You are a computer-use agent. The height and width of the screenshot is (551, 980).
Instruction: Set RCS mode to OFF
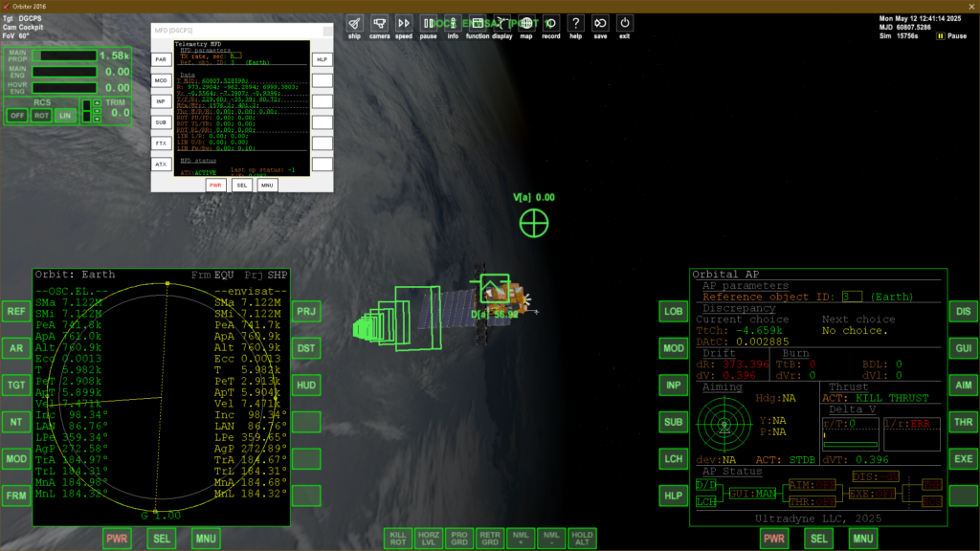tap(17, 116)
